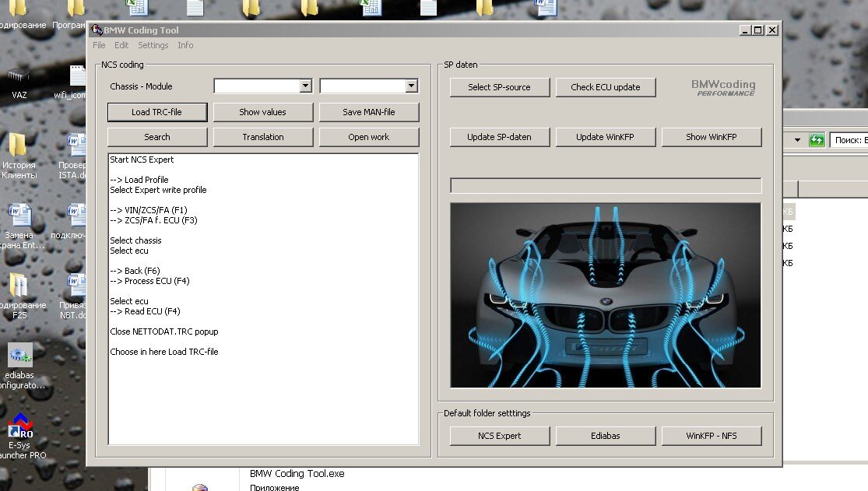The image size is (868, 491).
Task: Click the Load TRC-file button
Action: (x=157, y=112)
